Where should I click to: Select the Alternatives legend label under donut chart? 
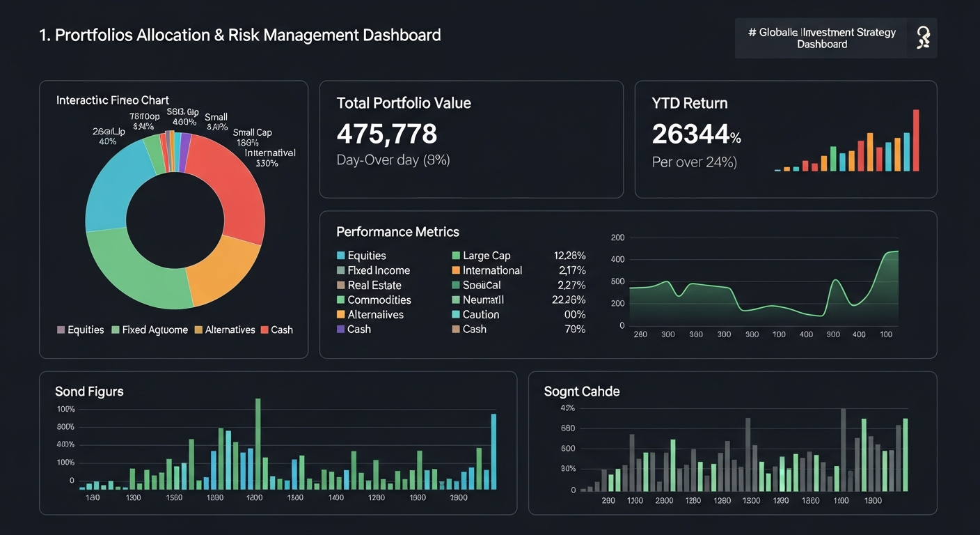pyautogui.click(x=230, y=329)
